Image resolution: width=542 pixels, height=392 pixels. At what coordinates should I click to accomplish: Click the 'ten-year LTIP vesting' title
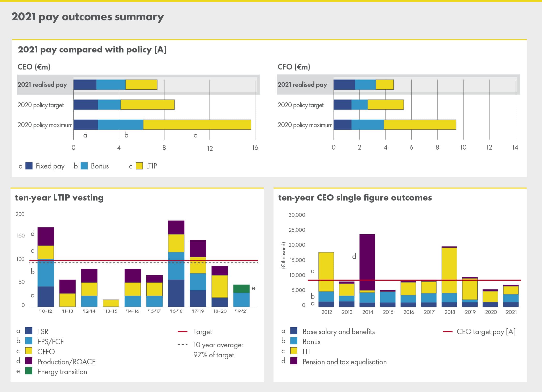59,198
